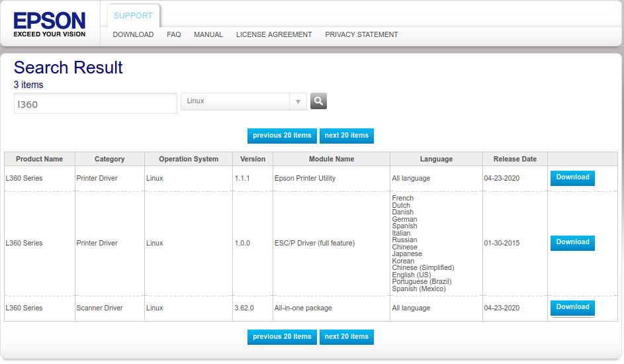Click the 01-30-2015 release date
The image size is (624, 364).
pyautogui.click(x=502, y=243)
